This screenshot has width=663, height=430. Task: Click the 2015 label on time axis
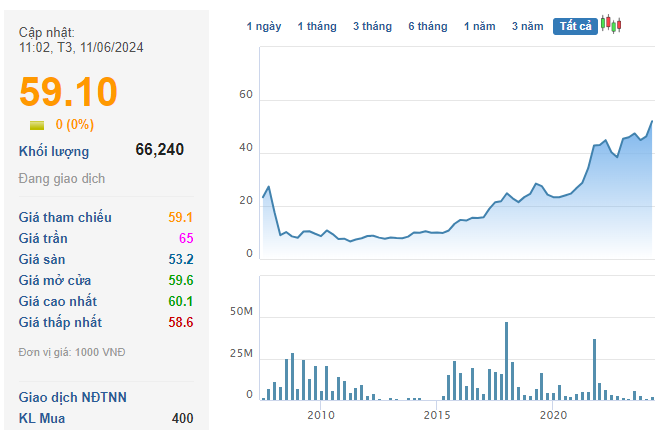coord(436,414)
